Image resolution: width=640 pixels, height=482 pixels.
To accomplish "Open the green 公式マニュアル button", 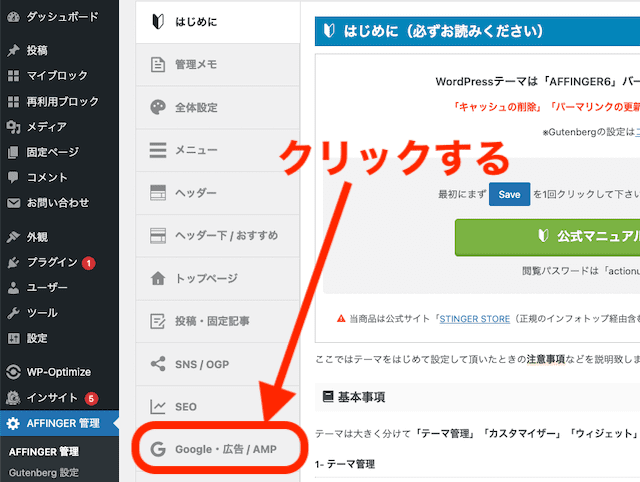I will [547, 238].
